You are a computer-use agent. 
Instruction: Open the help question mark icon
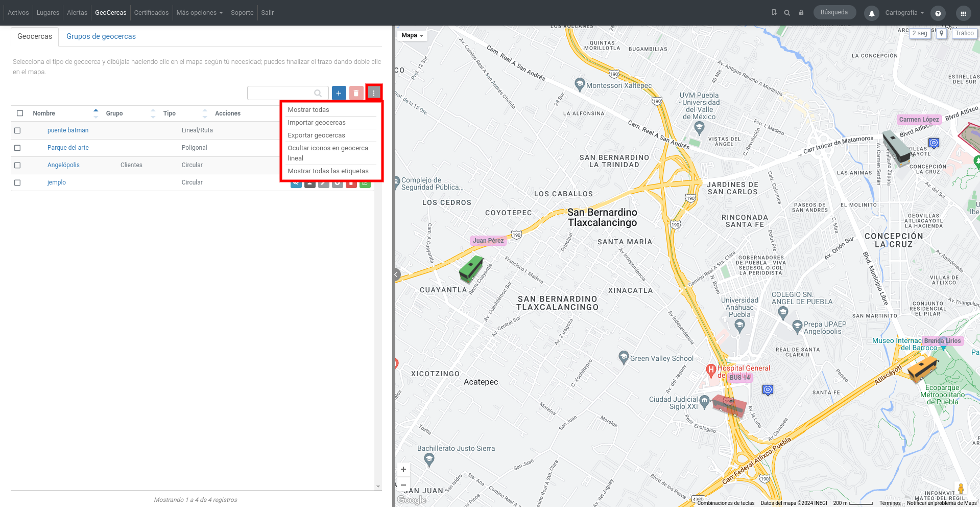point(938,13)
